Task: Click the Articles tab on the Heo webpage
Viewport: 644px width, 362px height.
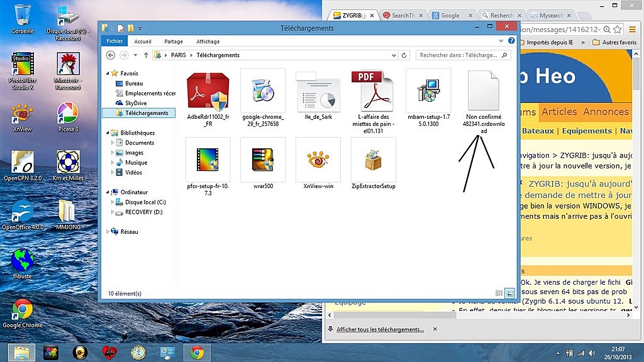Action: pyautogui.click(x=559, y=112)
